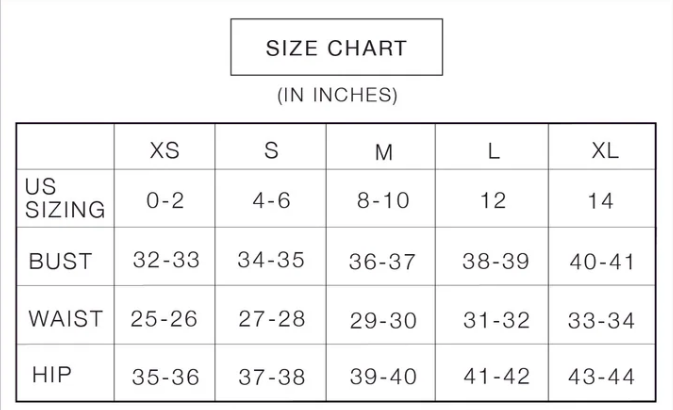Select the L size column header
This screenshot has width=673, height=410.
[x=494, y=150]
